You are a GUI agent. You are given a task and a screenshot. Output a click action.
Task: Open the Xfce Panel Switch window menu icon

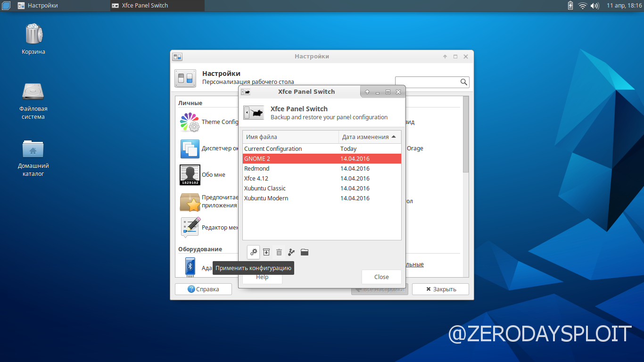[246, 92]
